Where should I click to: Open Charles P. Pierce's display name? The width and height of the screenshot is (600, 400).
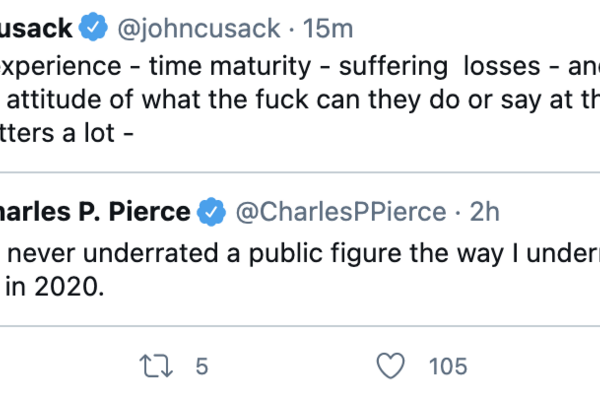click(x=94, y=211)
